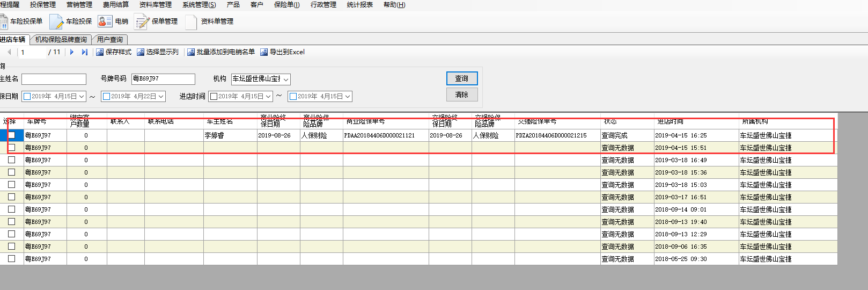
Task: Click the 查询 button
Action: 462,78
